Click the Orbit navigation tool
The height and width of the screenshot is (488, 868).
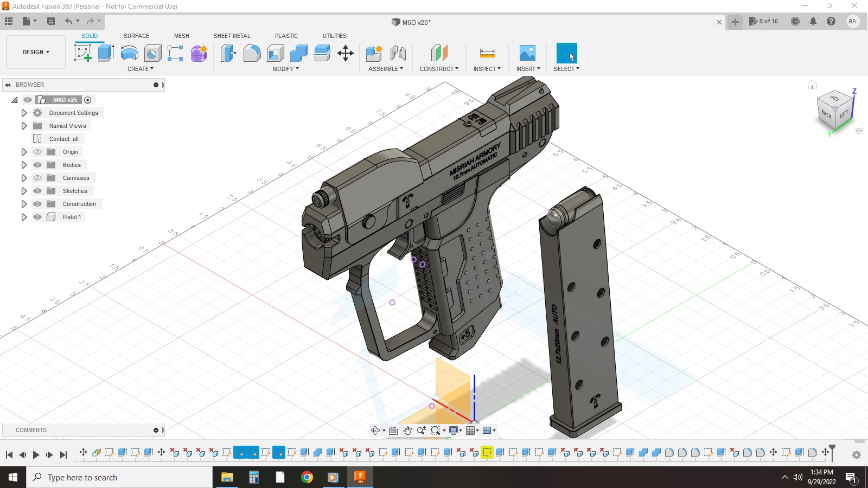tap(375, 431)
